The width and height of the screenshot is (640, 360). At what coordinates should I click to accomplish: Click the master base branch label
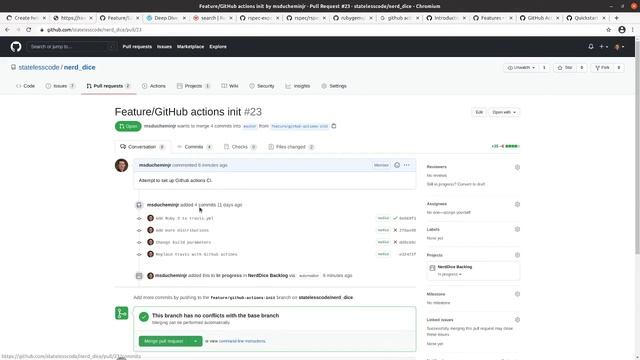pos(249,126)
